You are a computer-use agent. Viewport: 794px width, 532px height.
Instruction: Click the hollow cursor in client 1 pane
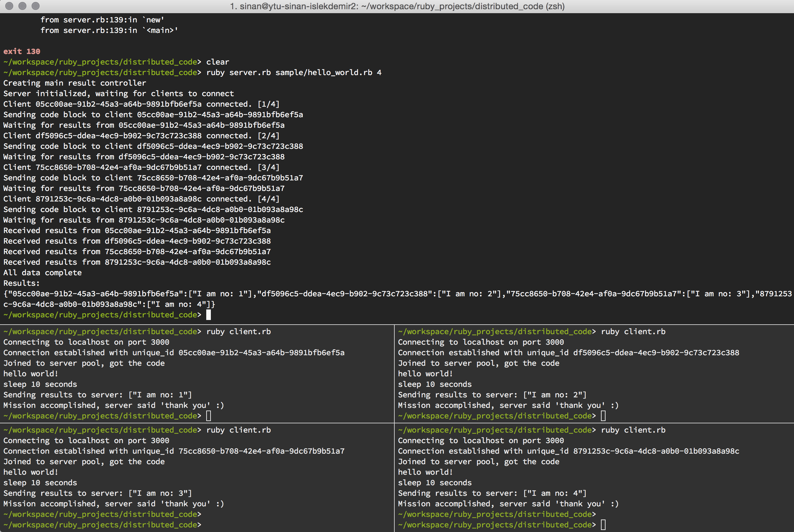point(209,415)
